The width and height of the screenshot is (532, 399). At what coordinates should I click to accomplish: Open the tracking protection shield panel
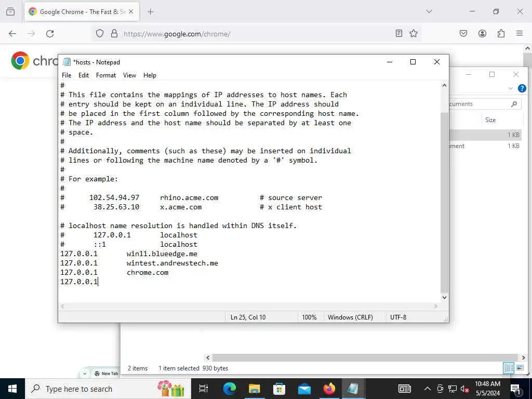pyautogui.click(x=99, y=34)
